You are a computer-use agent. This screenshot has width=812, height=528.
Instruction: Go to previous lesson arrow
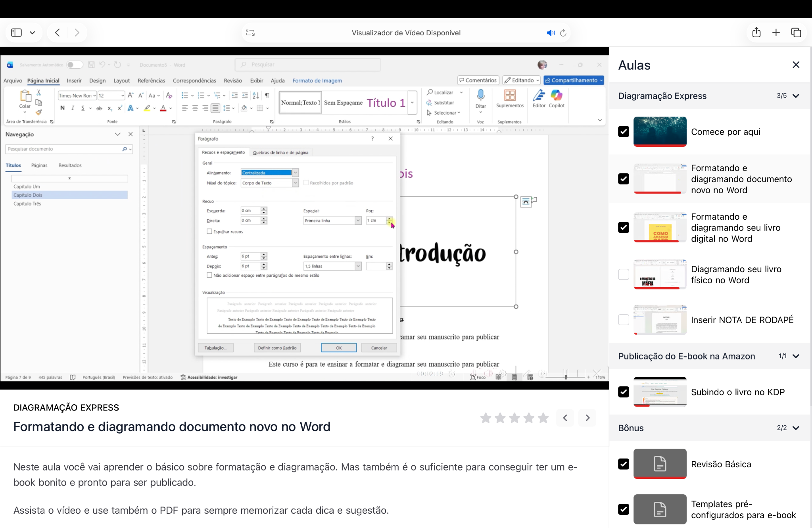pos(565,418)
